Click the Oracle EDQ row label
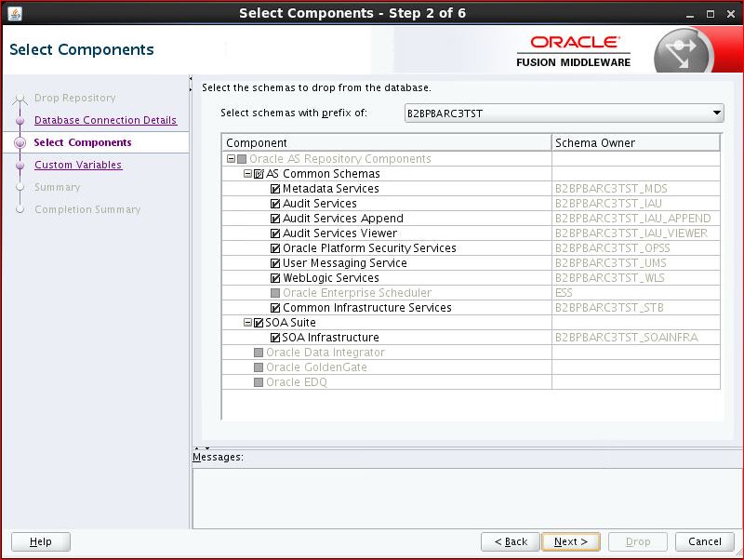 (297, 382)
